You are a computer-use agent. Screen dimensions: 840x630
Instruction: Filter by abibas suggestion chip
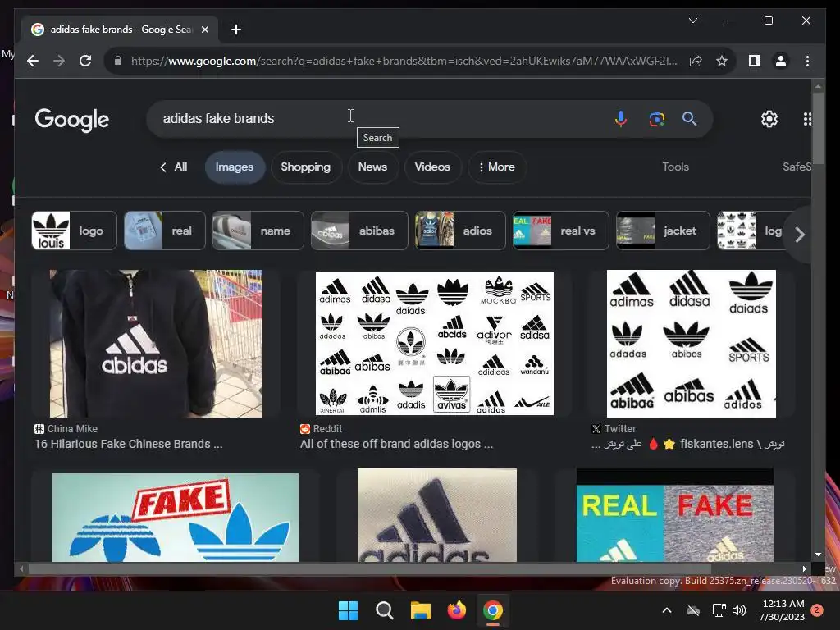359,231
